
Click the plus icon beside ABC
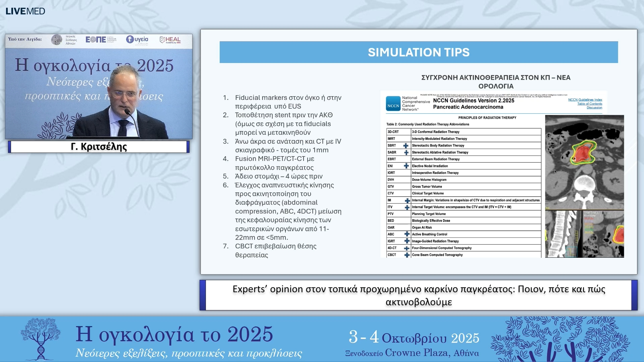(x=407, y=234)
